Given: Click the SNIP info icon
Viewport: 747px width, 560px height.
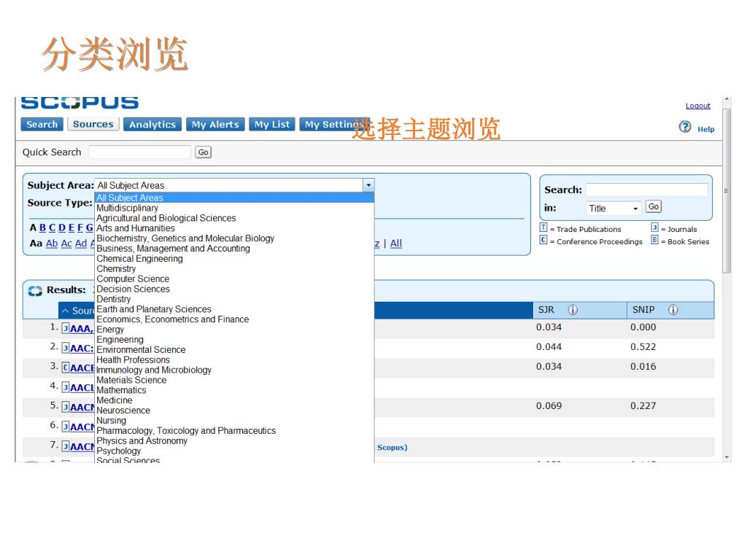Looking at the screenshot, I should point(673,310).
